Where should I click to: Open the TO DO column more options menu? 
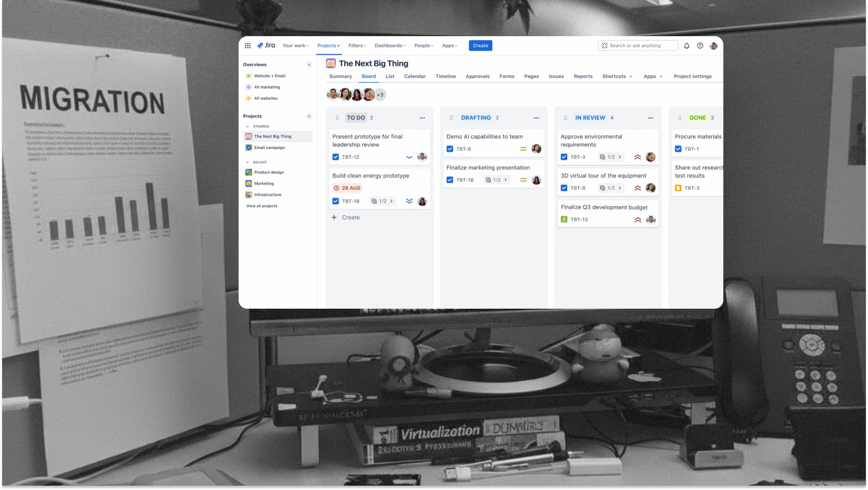[x=422, y=118]
